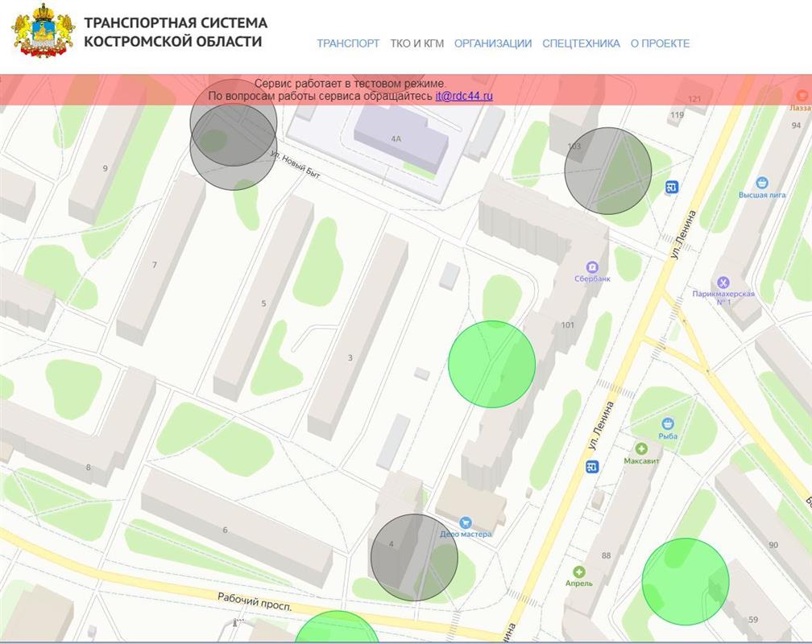812x644 pixels.
Task: Select the Максавит pharmacy icon
Action: pos(641,448)
